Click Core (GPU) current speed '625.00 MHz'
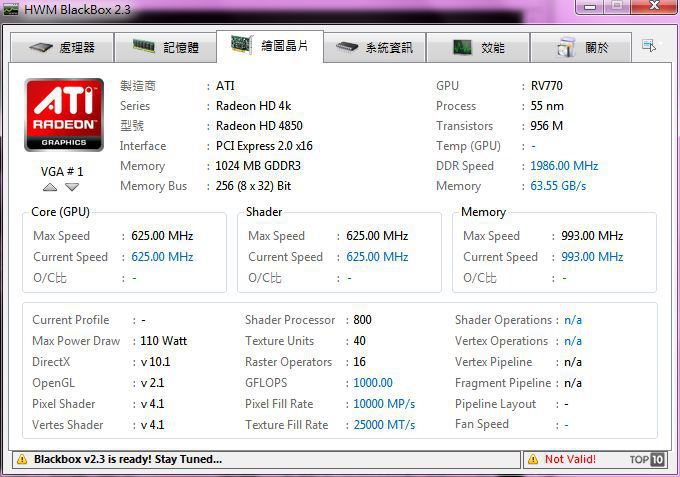 coord(162,257)
